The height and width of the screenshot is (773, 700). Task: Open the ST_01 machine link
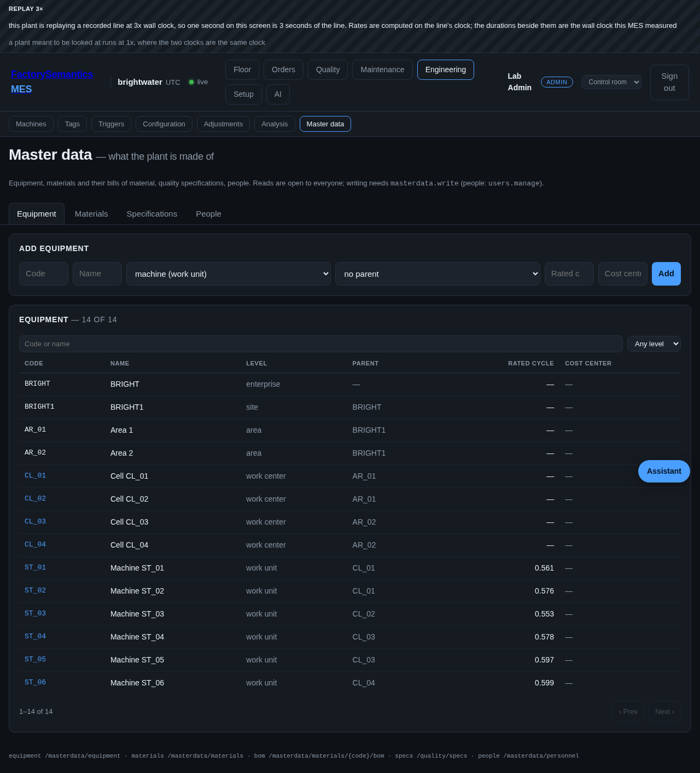[35, 567]
